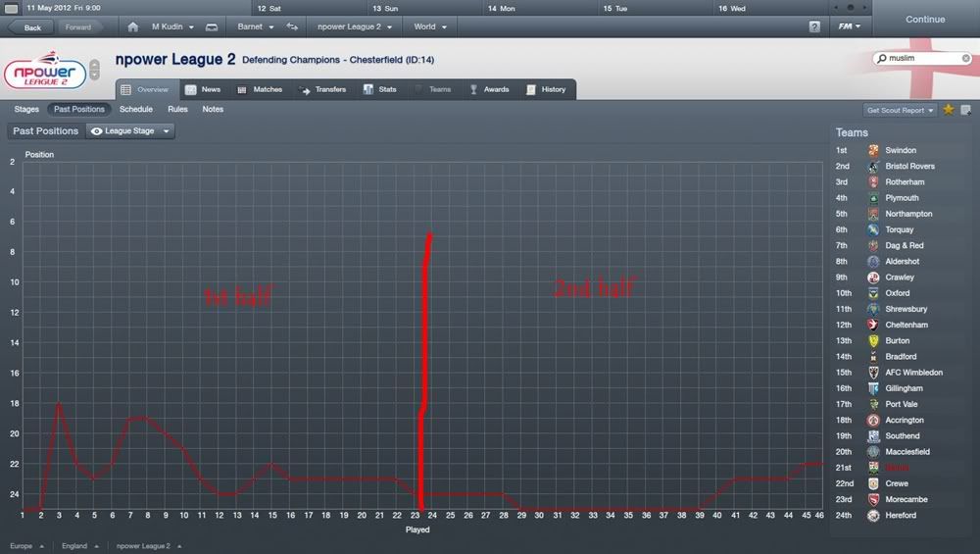
Task: Open the World dropdown menu
Action: click(430, 26)
